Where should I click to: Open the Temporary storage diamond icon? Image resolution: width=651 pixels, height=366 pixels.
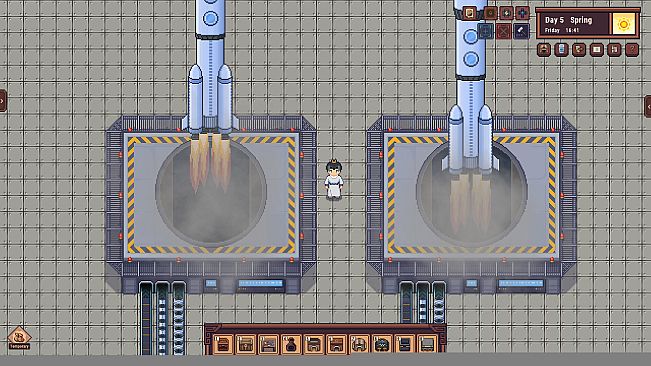click(19, 338)
